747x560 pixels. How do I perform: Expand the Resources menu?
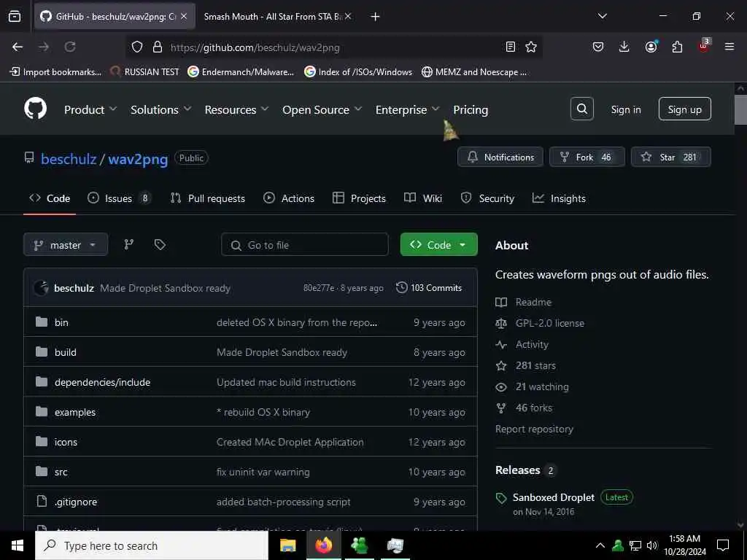pyautogui.click(x=236, y=109)
